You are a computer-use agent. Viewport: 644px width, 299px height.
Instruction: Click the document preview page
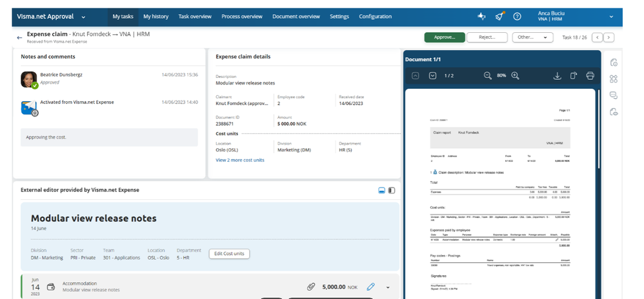(500, 193)
